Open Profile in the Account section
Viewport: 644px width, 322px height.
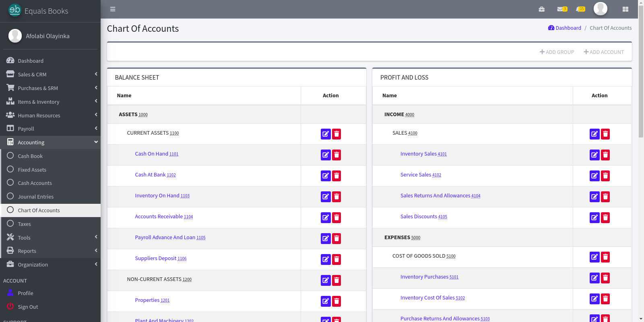point(50,293)
